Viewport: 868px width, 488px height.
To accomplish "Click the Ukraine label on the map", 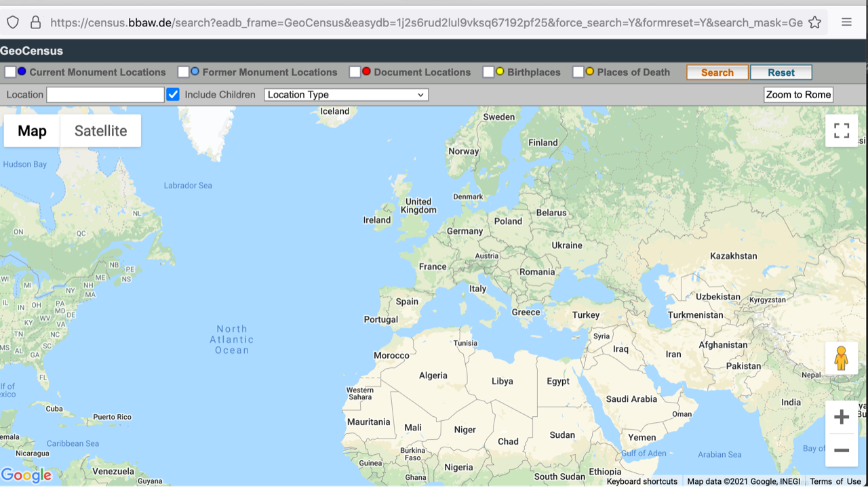I will (567, 245).
